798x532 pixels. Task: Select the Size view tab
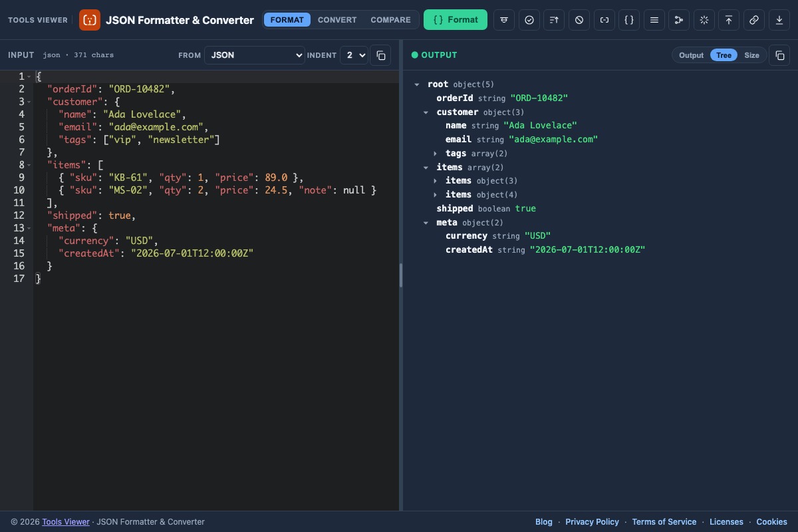click(751, 55)
